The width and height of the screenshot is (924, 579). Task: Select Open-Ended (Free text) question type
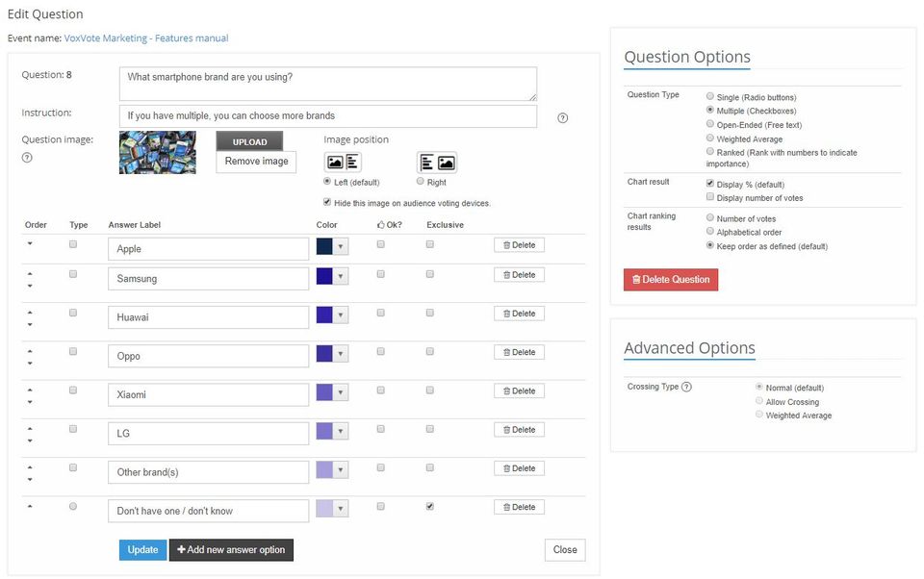[x=709, y=124]
